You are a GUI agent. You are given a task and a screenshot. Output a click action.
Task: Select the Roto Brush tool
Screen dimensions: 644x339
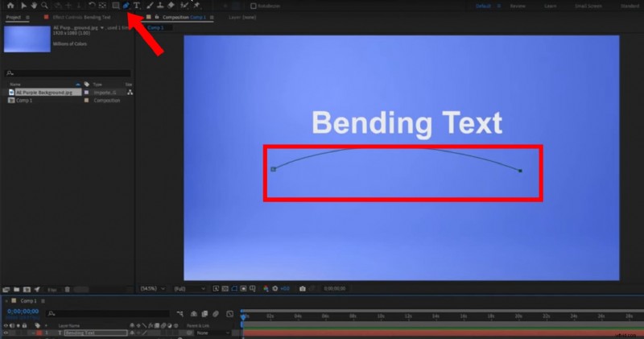pos(184,6)
